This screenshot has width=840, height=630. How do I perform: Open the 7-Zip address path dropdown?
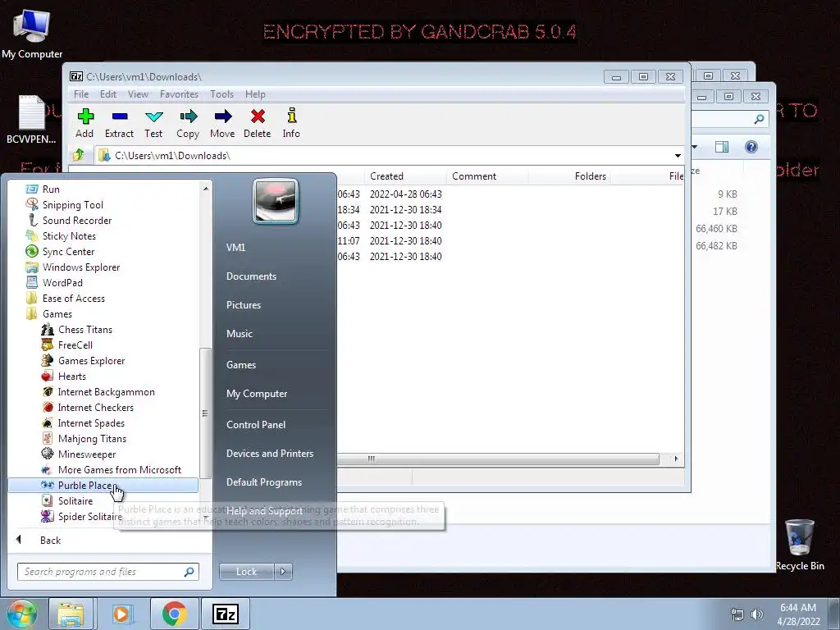pyautogui.click(x=678, y=155)
